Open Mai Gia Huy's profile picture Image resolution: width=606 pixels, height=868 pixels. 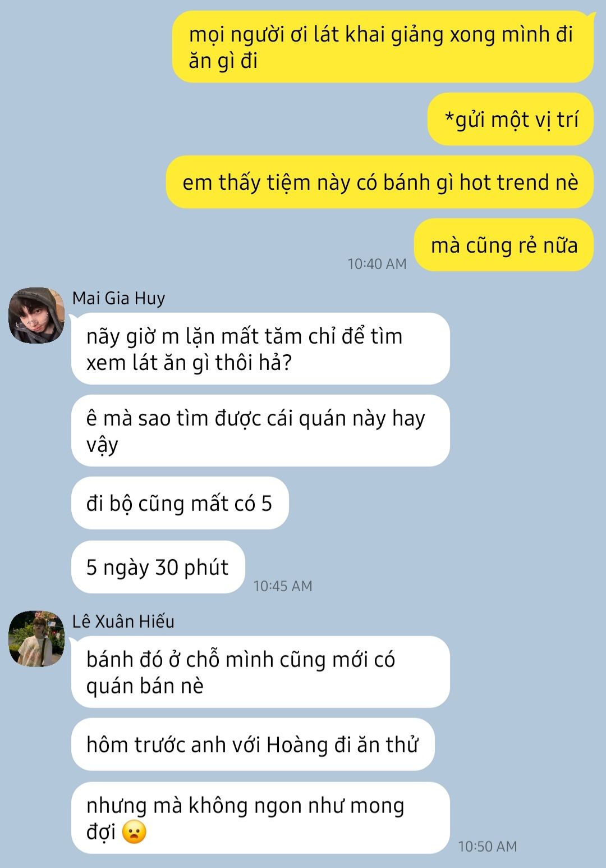(36, 315)
